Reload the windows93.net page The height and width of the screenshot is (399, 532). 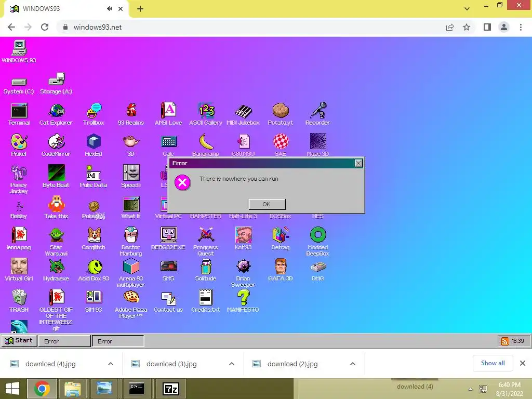click(45, 27)
